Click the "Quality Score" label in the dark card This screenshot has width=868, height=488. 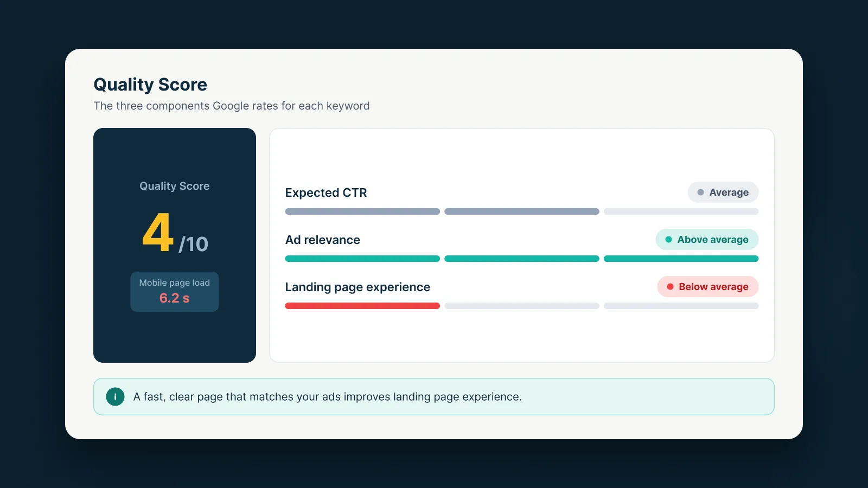(175, 186)
